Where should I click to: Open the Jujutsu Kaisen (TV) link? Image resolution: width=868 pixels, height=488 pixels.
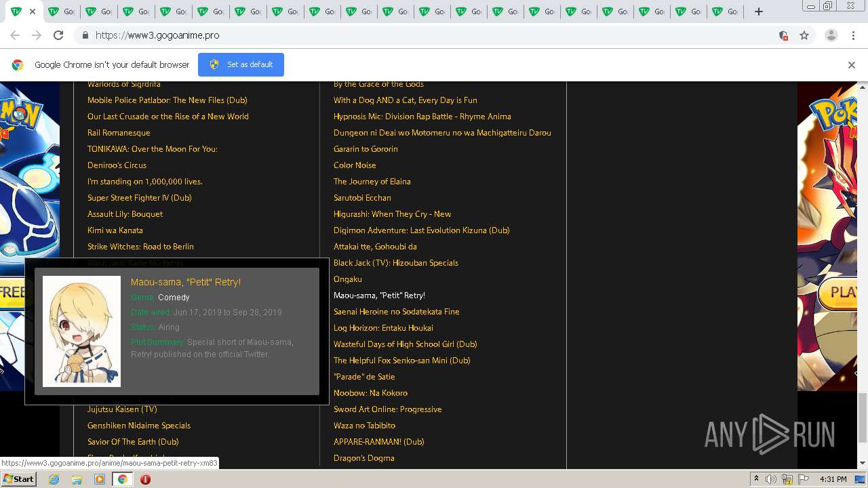[122, 409]
